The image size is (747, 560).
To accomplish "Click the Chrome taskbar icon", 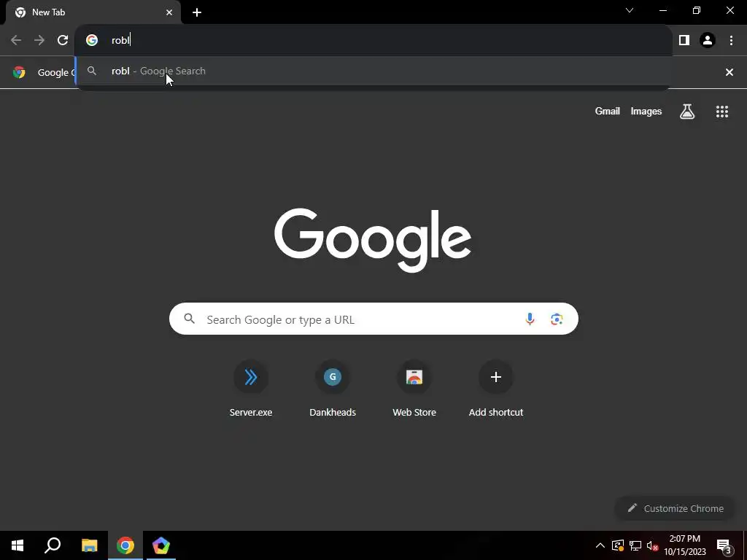I will pos(125,545).
